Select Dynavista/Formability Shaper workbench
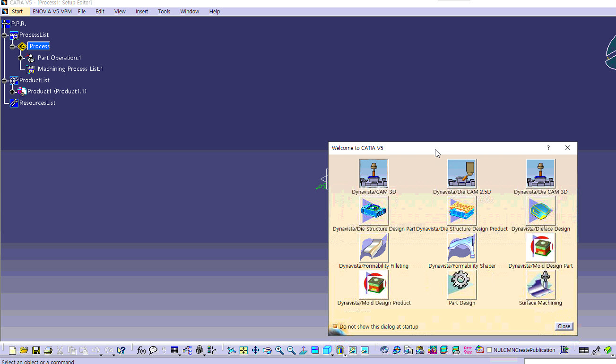616x364 pixels. point(462,247)
